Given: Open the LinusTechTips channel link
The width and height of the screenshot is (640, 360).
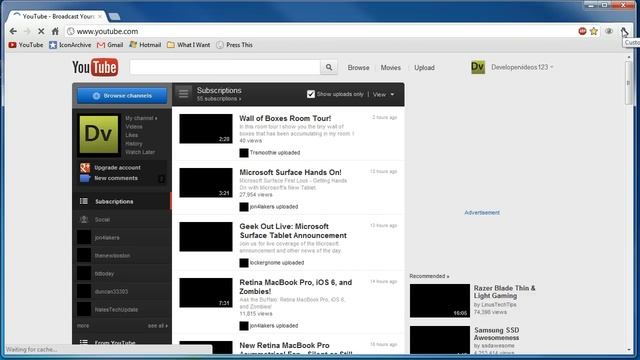Looking at the screenshot, I should pos(498,304).
